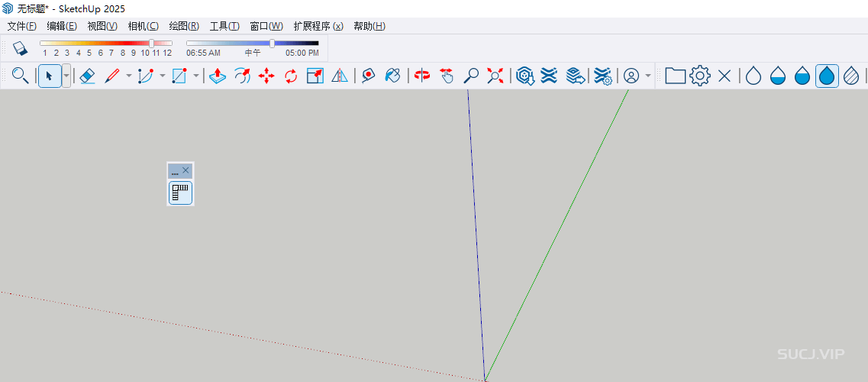Pick the Paint Bucket tool
The image size is (868, 382).
(392, 76)
